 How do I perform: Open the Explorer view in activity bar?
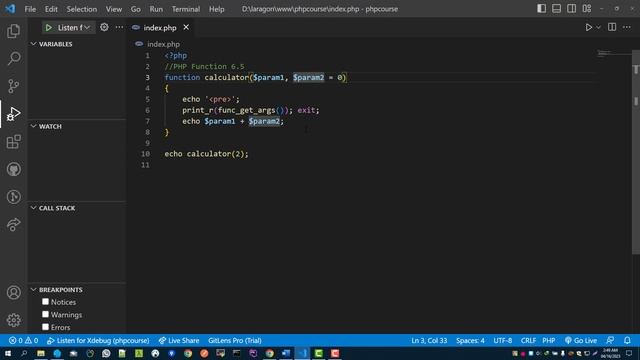click(13, 31)
